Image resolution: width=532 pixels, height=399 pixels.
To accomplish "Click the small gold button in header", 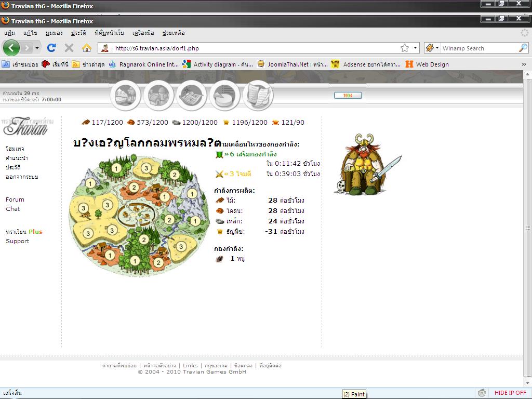I will (348, 96).
